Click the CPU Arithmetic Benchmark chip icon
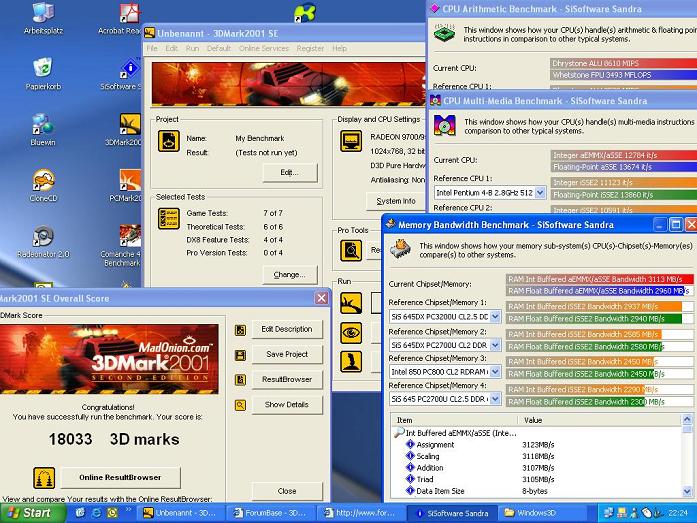 (445, 33)
